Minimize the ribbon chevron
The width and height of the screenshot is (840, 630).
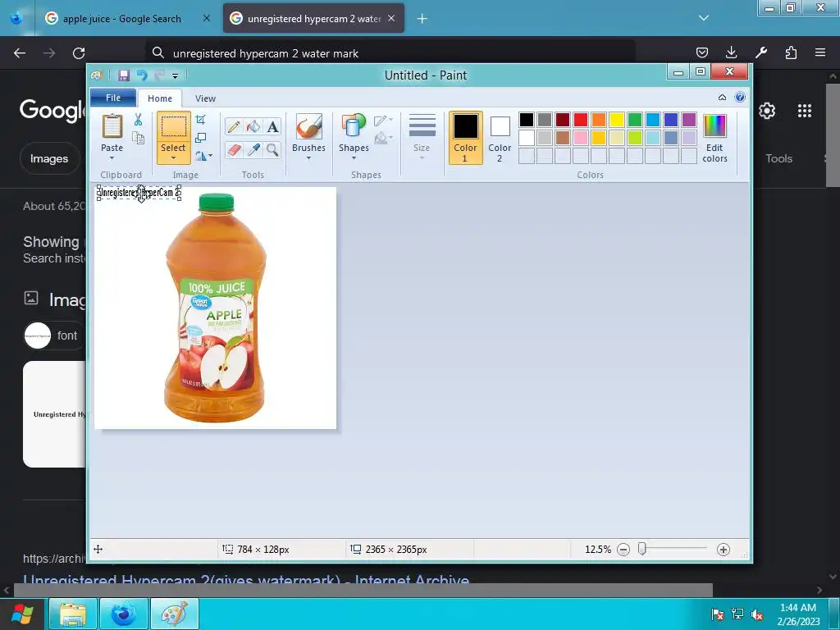click(x=722, y=98)
